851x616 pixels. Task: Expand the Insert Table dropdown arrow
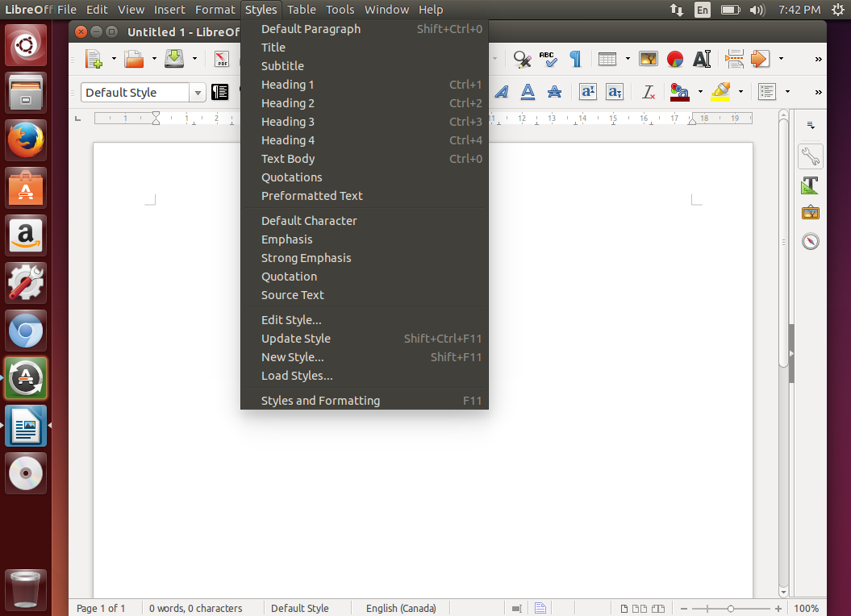[x=626, y=59]
